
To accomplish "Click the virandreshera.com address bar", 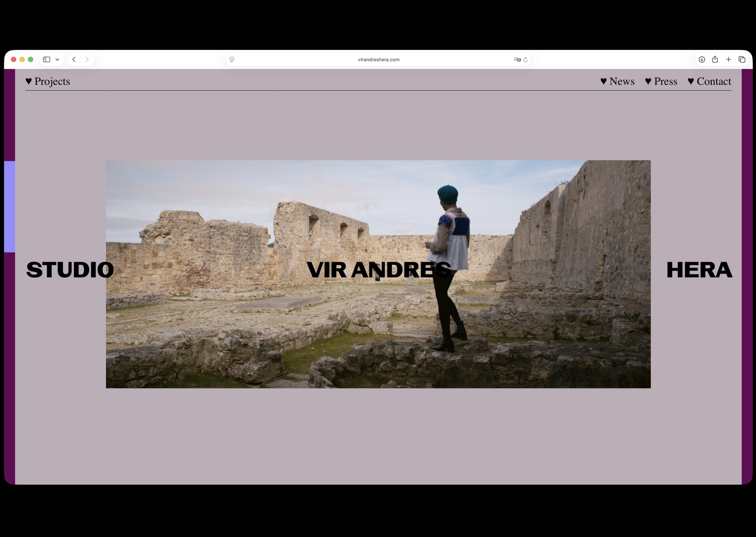I will pos(378,59).
